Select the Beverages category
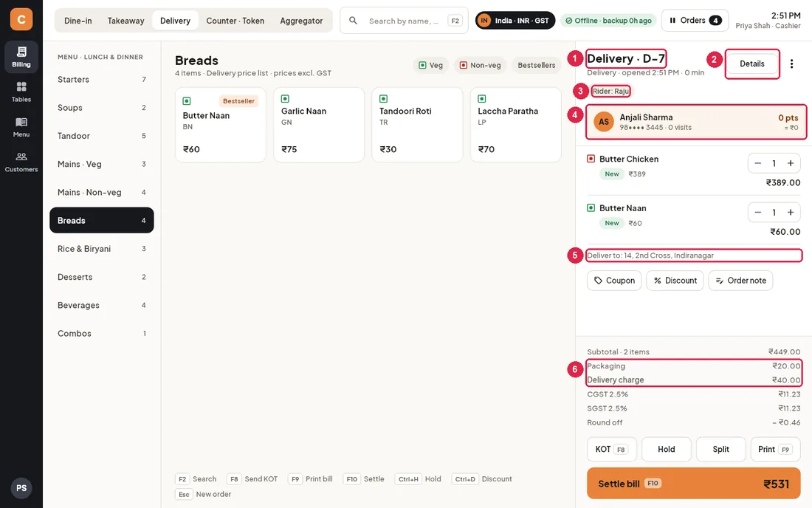 click(102, 305)
